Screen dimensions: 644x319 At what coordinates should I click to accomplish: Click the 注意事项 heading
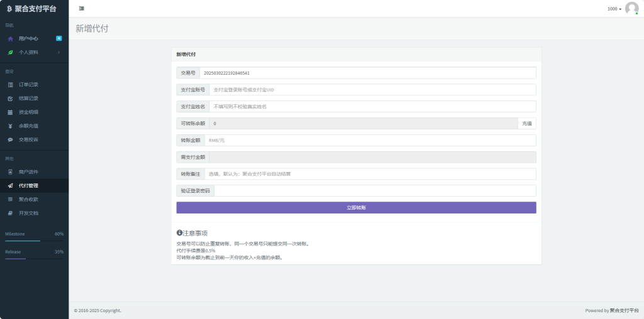(195, 233)
